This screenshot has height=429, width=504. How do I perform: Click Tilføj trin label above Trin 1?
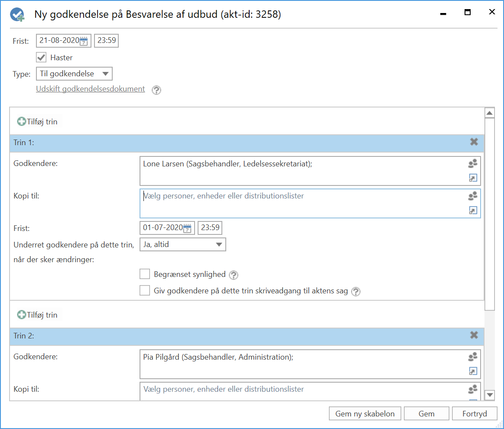tap(42, 122)
